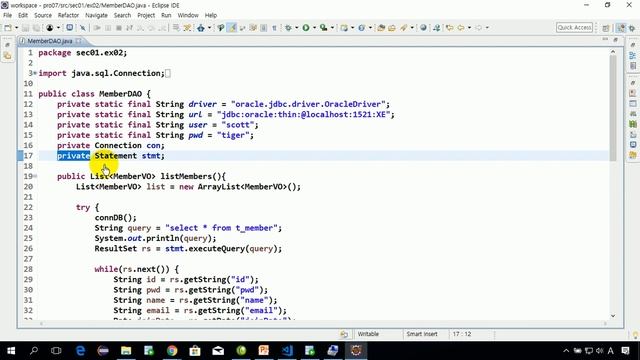Click the Debug bug toolbar icon
Screen dimensions: 640x360
pos(289,28)
